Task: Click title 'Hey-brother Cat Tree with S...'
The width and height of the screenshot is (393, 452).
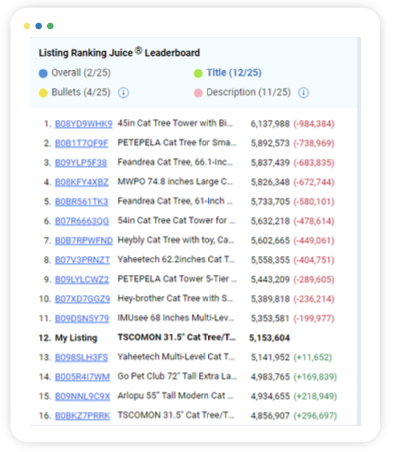Action: click(175, 298)
